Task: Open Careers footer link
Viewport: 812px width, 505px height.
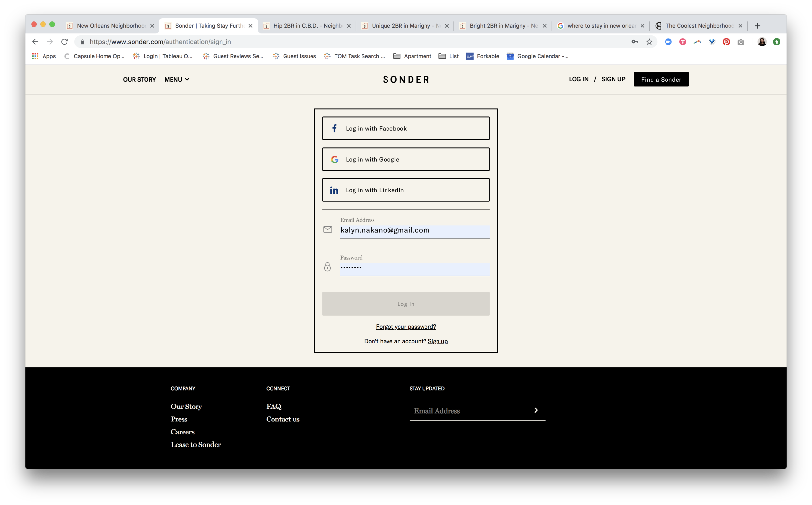Action: click(183, 432)
